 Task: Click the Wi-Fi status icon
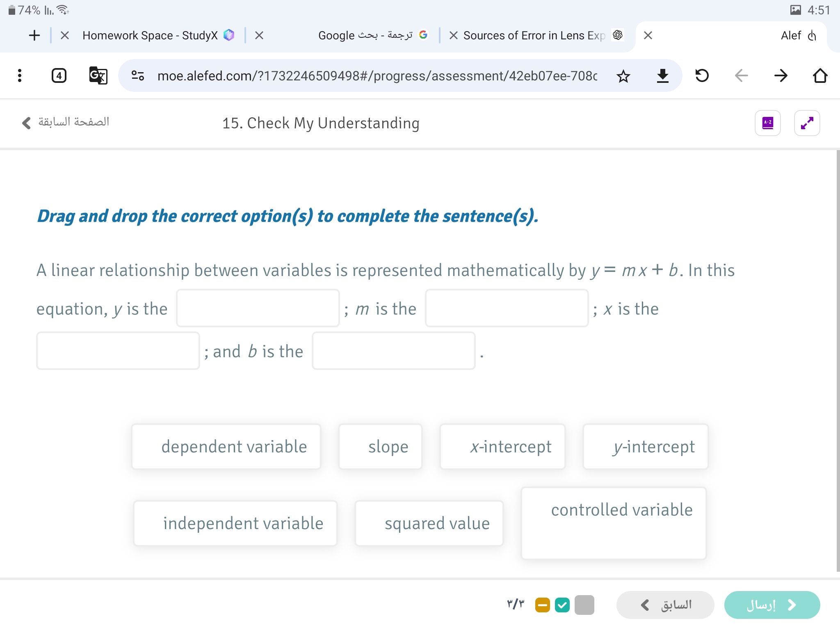point(63,10)
